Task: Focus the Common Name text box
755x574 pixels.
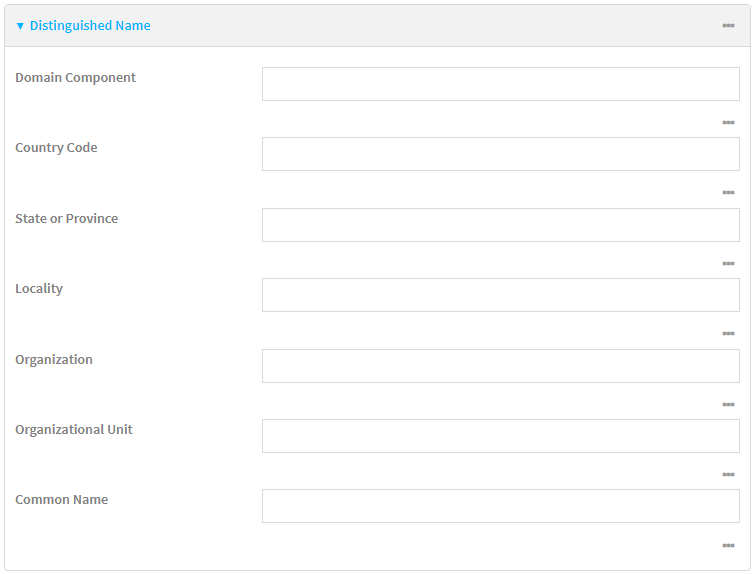Action: pyautogui.click(x=500, y=506)
